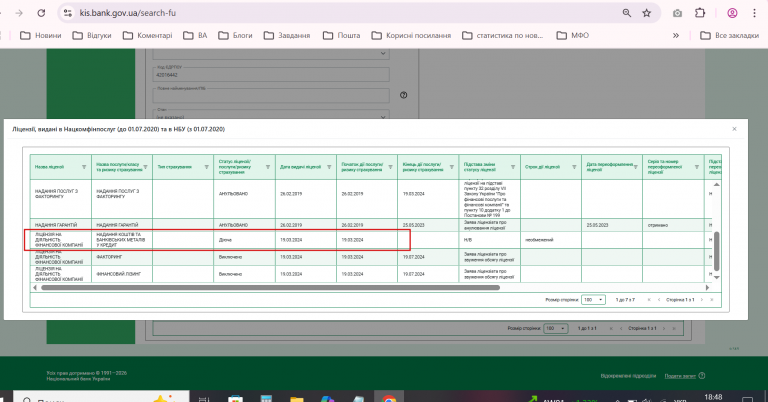Image resolution: width=768 pixels, height=402 pixels.
Task: Open the 'Відгуки' bookmark folder
Action: 92,35
